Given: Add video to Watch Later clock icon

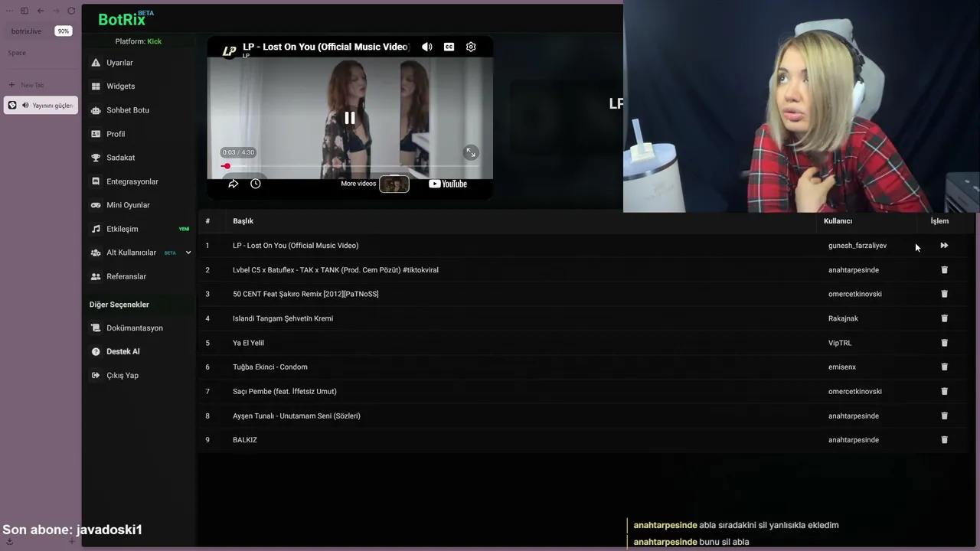Looking at the screenshot, I should click(256, 184).
